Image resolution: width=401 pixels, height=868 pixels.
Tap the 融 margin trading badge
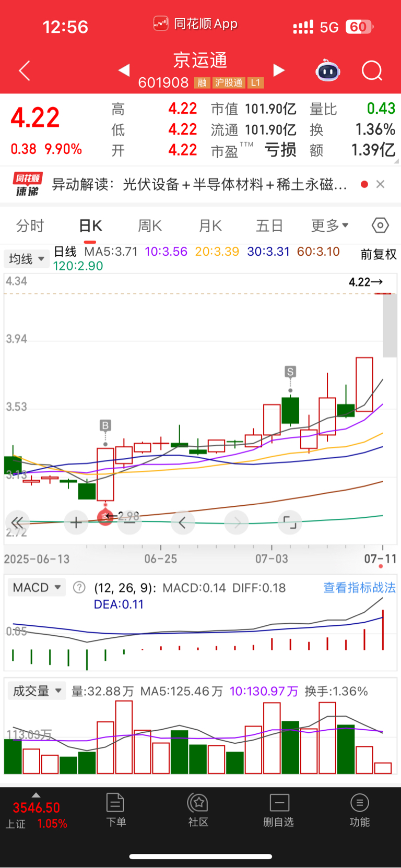pos(202,82)
